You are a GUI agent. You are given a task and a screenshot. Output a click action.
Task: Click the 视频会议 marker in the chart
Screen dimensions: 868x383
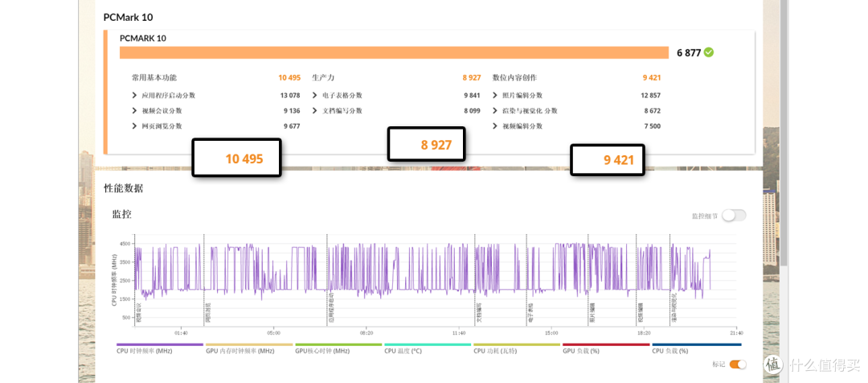139,313
